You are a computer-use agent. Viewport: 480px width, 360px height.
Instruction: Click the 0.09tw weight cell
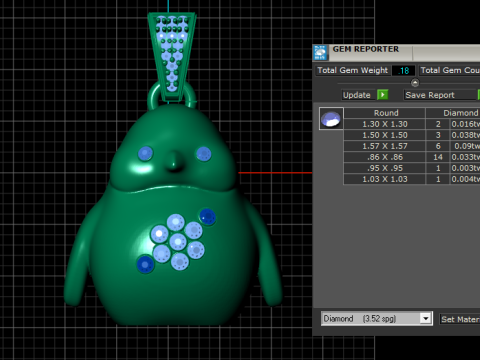click(x=465, y=146)
